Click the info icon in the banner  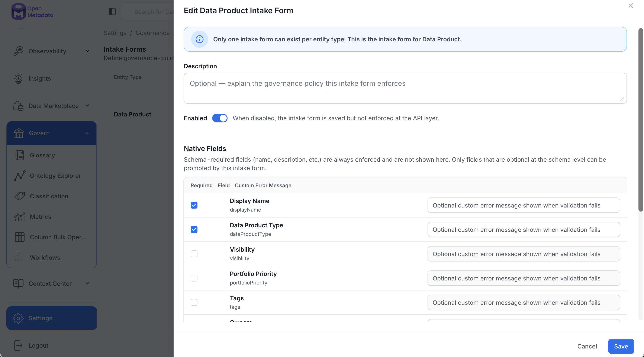(200, 39)
